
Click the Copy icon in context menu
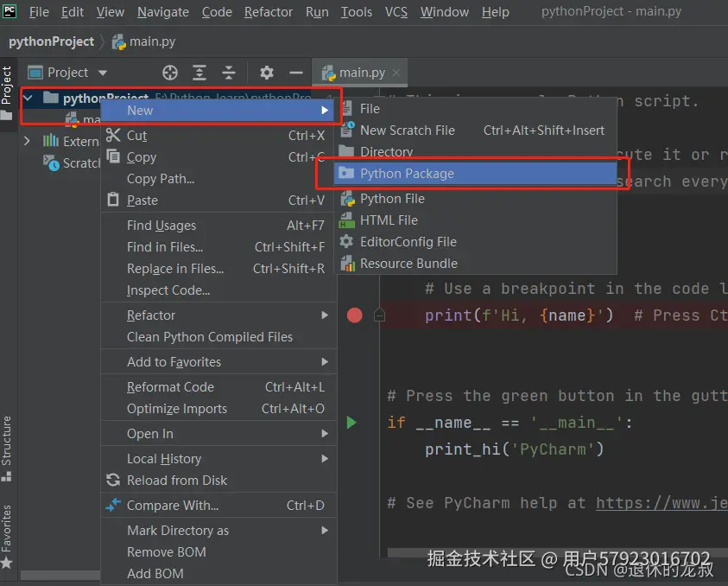pos(113,156)
